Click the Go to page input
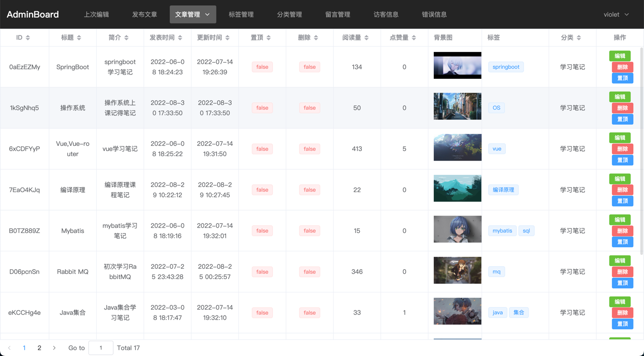The image size is (644, 356). (101, 348)
